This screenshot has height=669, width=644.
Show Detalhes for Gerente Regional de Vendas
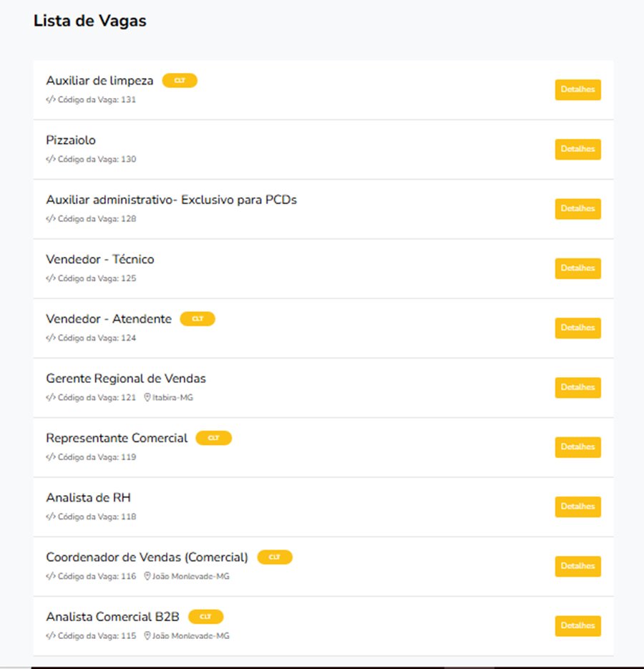(x=577, y=388)
